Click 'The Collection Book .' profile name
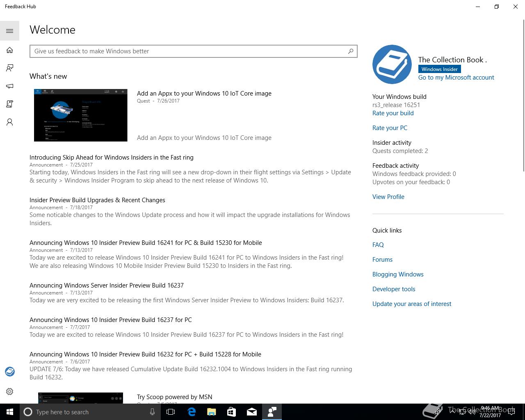525x420 pixels. click(452, 60)
